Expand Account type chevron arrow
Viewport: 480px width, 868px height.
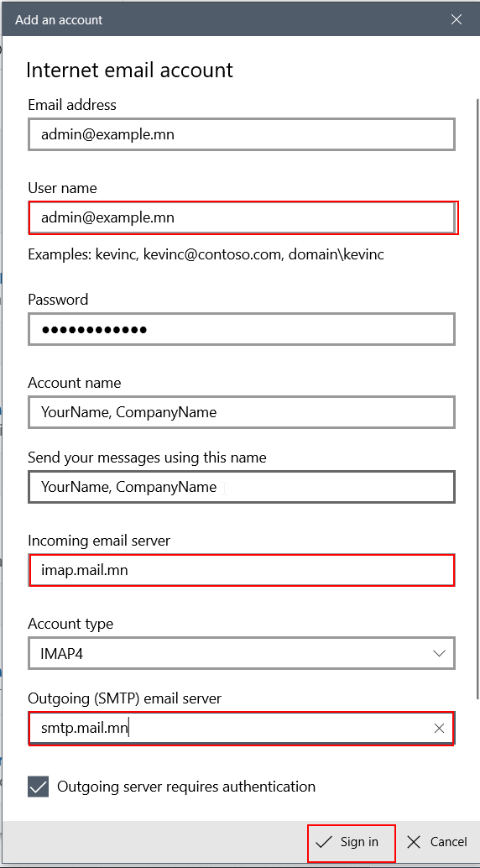pos(439,654)
